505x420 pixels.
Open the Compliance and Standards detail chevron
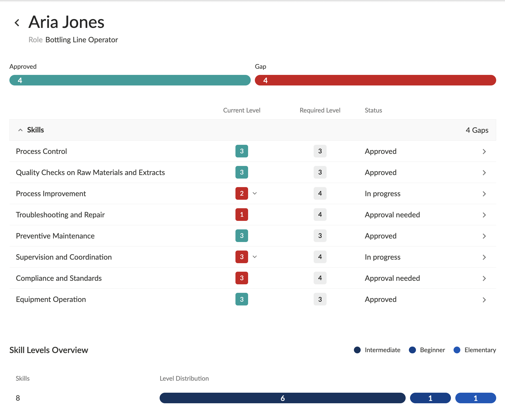[x=484, y=278]
